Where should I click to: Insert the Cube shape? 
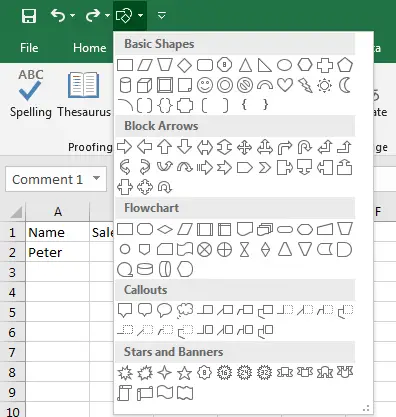pos(145,85)
